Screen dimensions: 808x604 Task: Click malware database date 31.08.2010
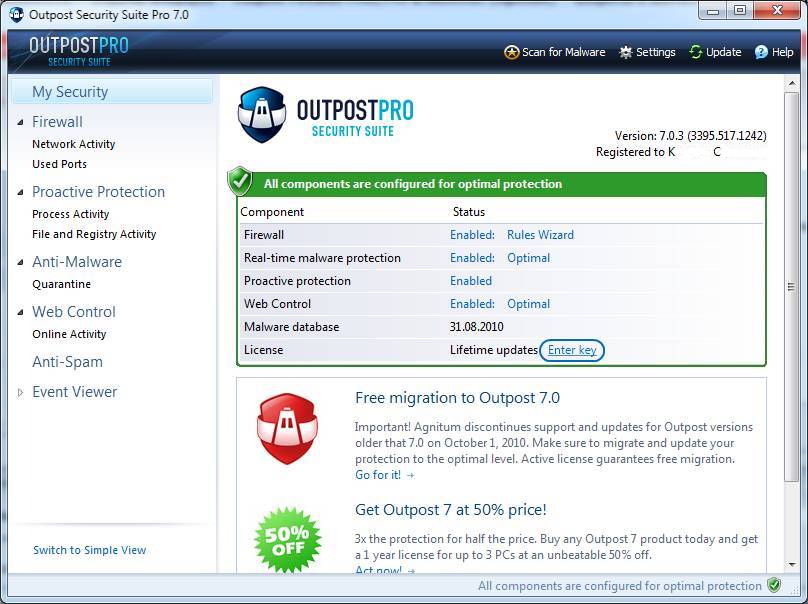pos(476,327)
